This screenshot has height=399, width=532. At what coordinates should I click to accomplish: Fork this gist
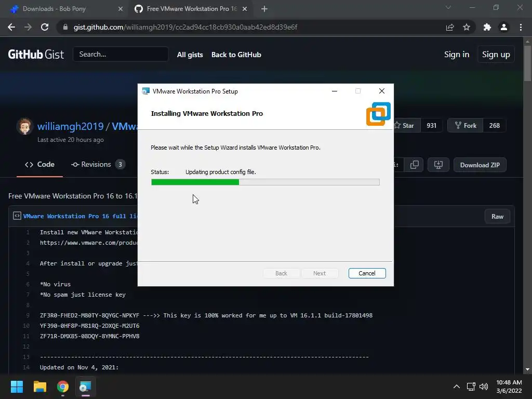click(x=465, y=126)
